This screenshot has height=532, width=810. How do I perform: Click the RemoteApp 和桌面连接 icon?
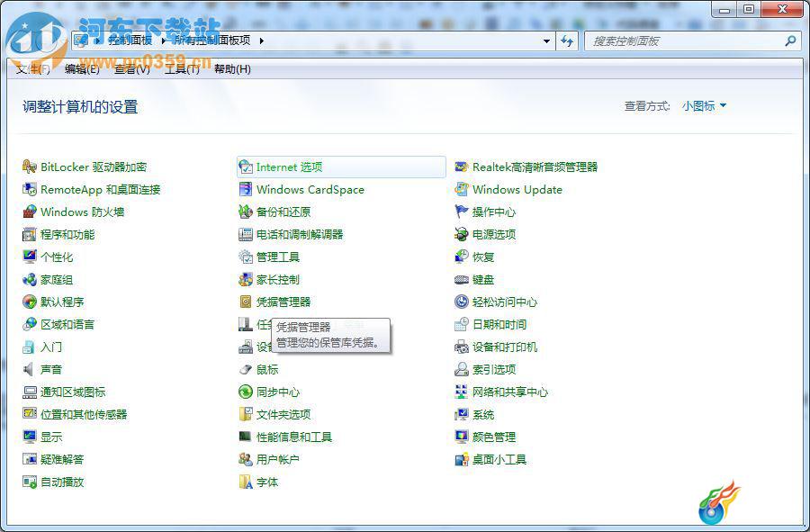click(30, 190)
